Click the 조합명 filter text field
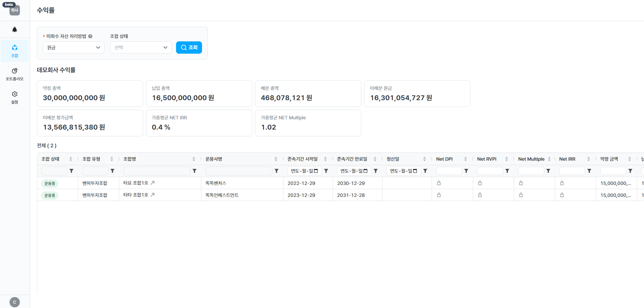This screenshot has width=644, height=308. pos(157,171)
